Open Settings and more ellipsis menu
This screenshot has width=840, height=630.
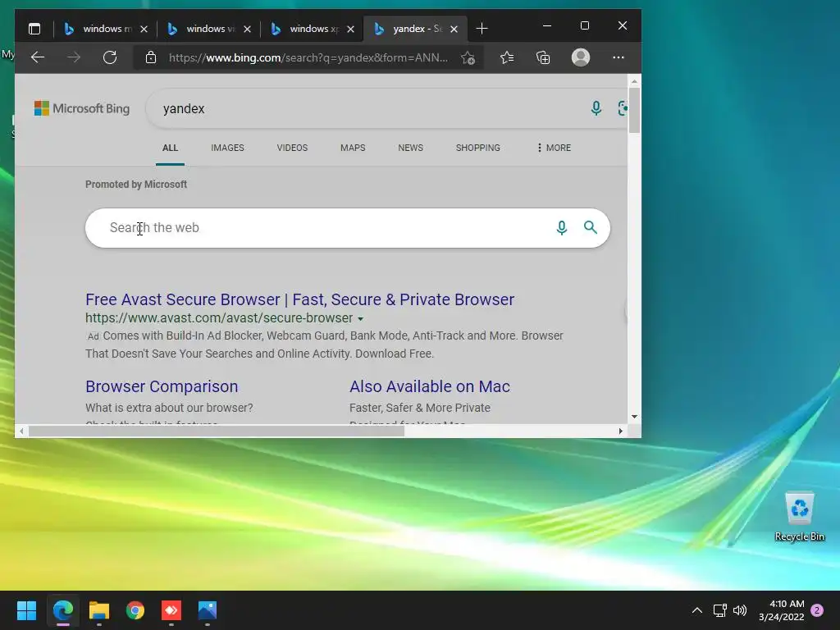(619, 57)
